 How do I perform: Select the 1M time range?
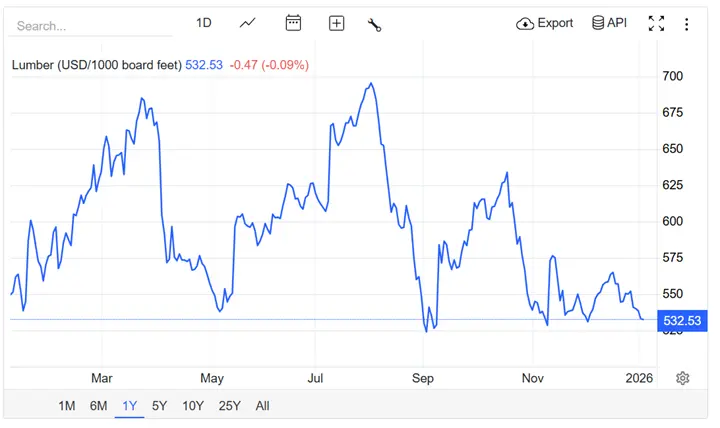coord(67,406)
